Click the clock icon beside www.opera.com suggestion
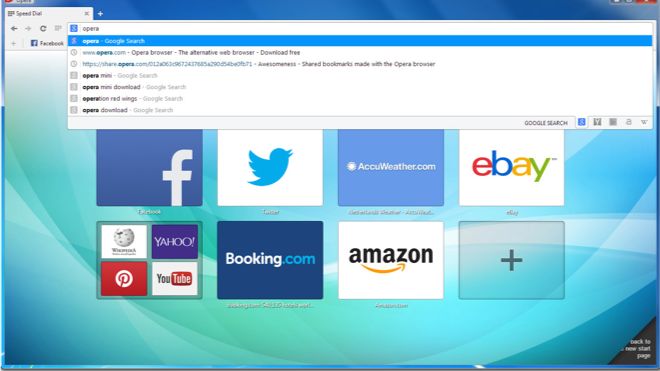 [x=74, y=53]
